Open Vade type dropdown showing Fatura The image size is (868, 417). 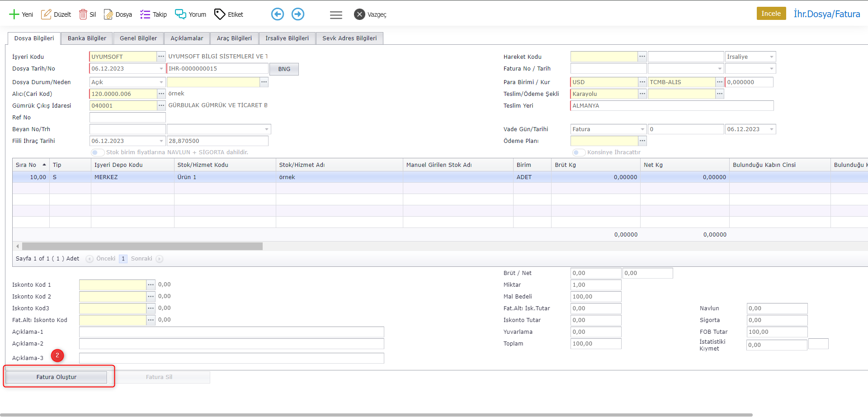(642, 129)
